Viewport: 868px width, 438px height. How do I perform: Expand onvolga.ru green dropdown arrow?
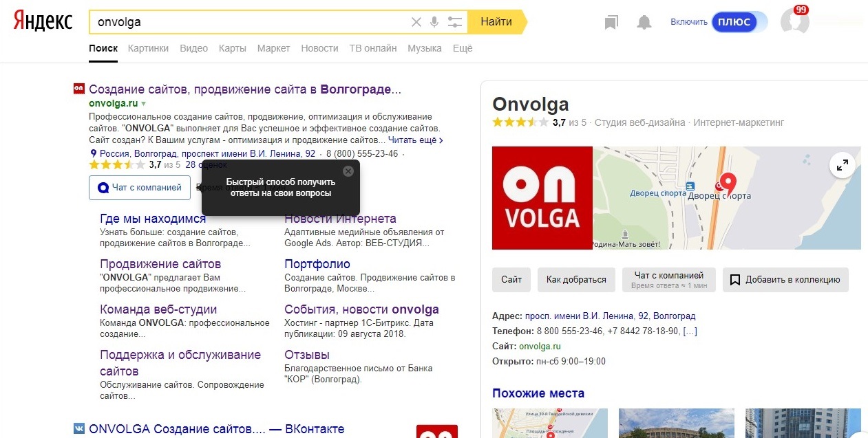[x=143, y=104]
